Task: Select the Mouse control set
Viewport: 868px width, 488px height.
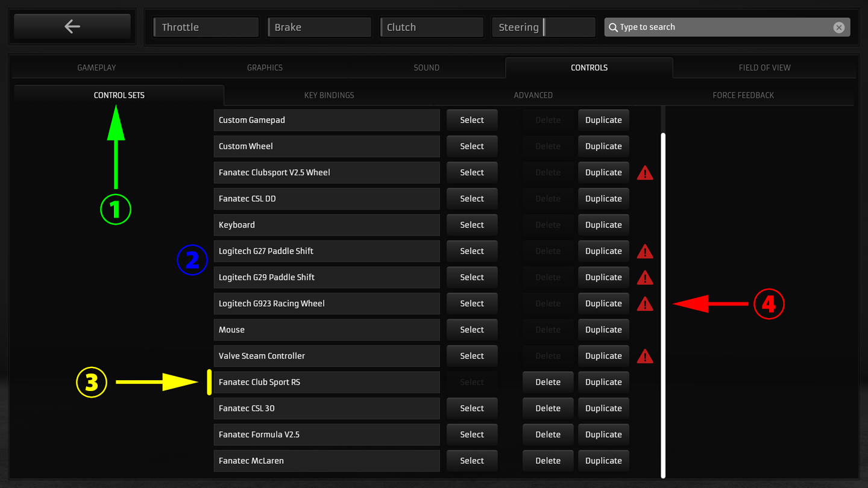Action: pos(472,330)
